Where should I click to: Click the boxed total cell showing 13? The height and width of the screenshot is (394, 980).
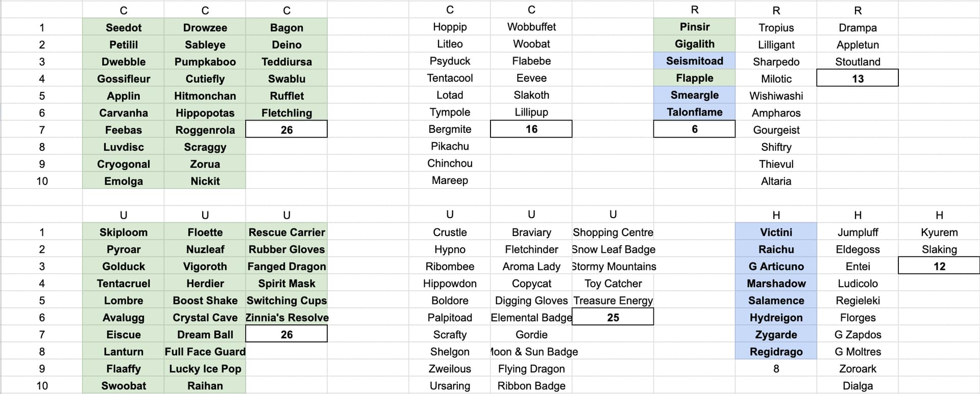[x=857, y=78]
